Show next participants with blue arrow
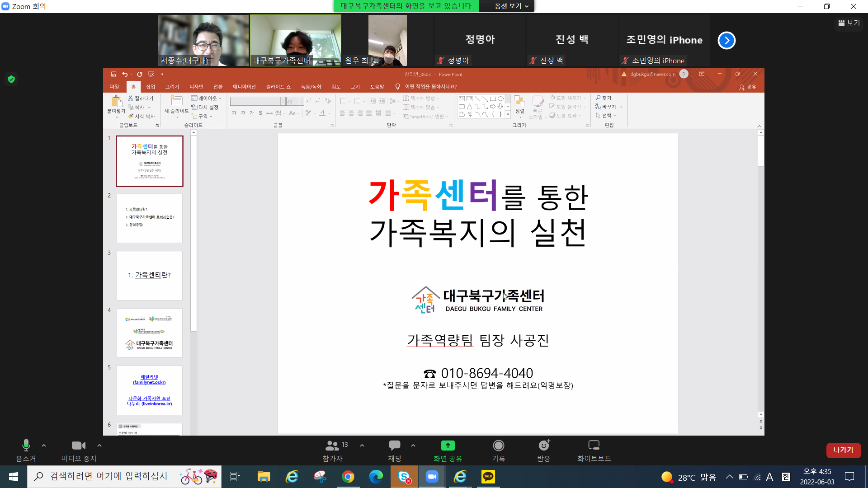 726,40
